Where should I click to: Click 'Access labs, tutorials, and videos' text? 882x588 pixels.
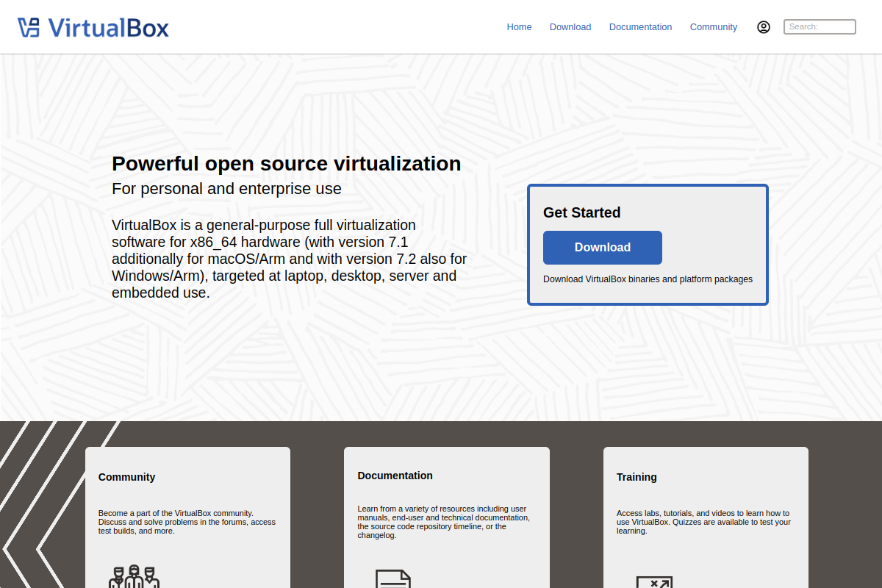pos(703,522)
